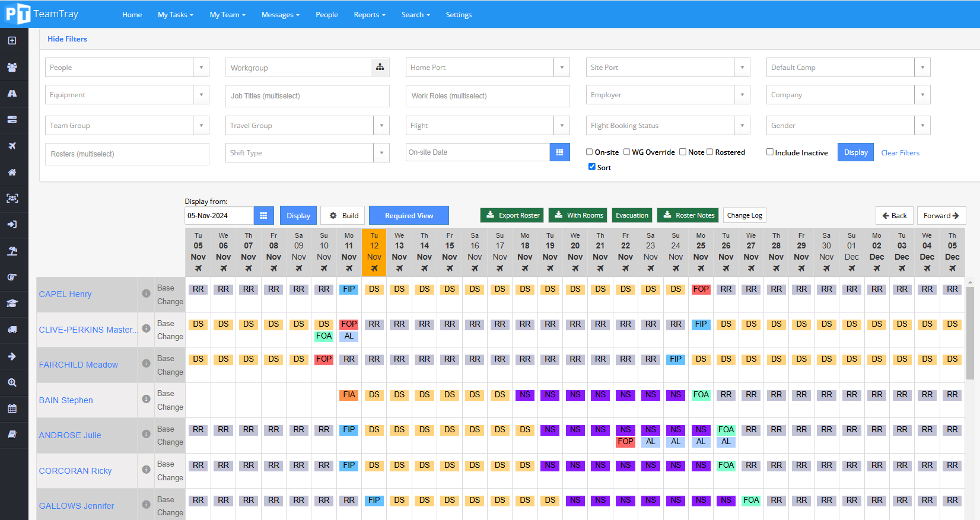Uncheck the Sort checkbox
Viewport: 980px width, 520px height.
tap(591, 167)
